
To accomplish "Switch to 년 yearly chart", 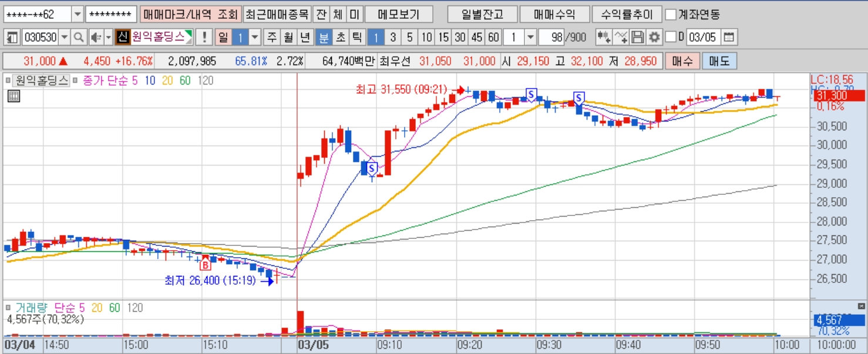I will pos(305,38).
